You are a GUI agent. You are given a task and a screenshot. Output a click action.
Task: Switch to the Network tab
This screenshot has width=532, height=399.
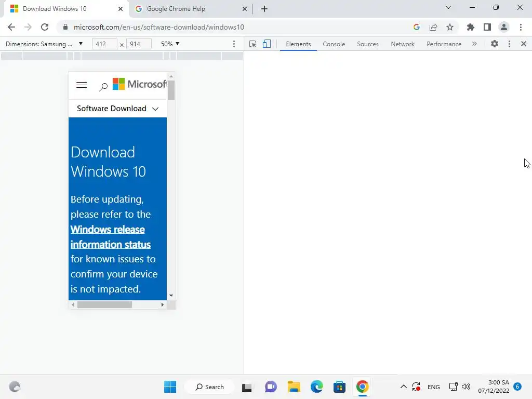(x=403, y=44)
